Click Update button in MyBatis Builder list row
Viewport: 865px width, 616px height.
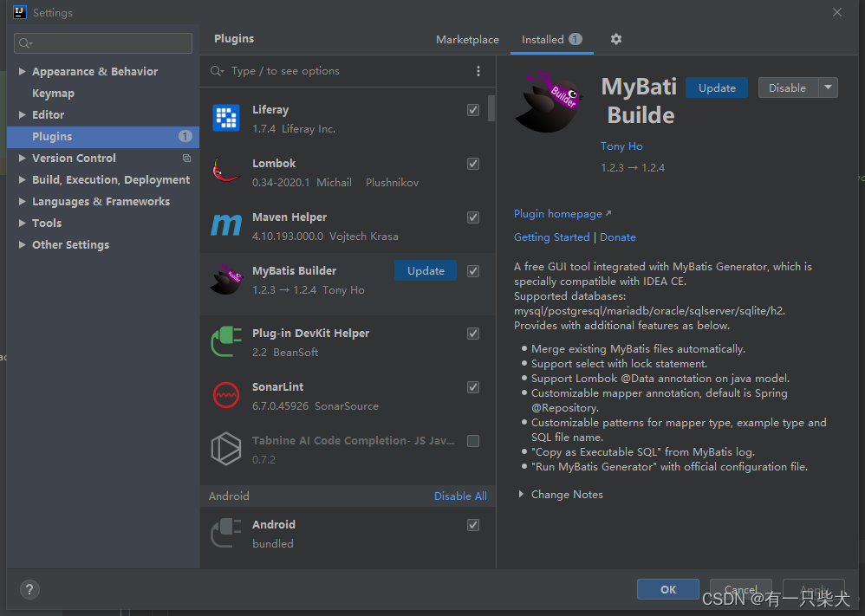[426, 271]
